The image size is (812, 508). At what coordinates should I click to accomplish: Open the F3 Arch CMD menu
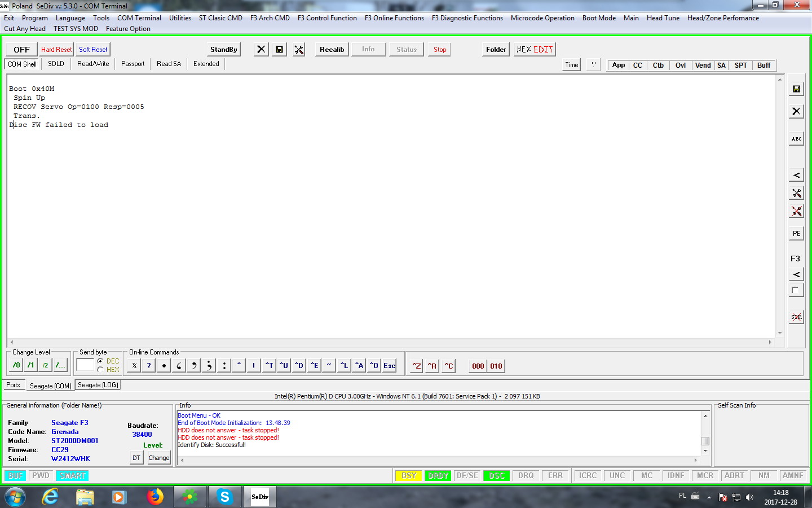point(270,18)
